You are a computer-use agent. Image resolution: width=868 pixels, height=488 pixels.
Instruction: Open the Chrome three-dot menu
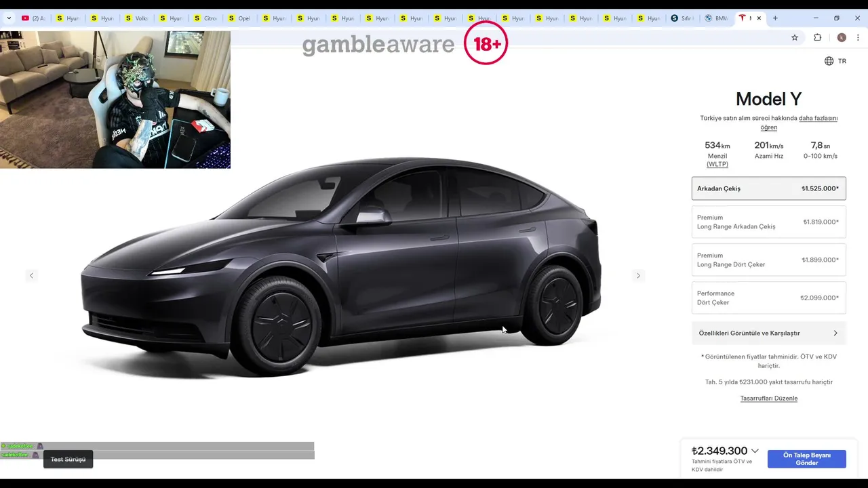858,37
